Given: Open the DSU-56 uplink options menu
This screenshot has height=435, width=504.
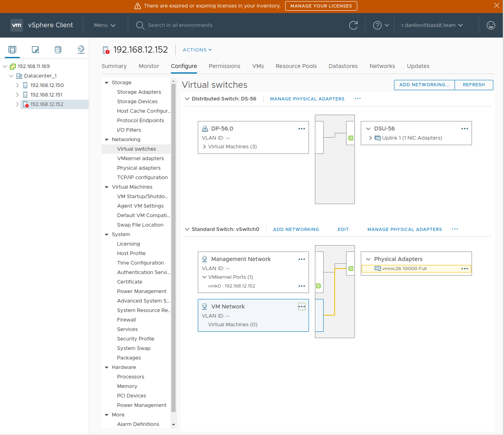Looking at the screenshot, I should pos(465,129).
